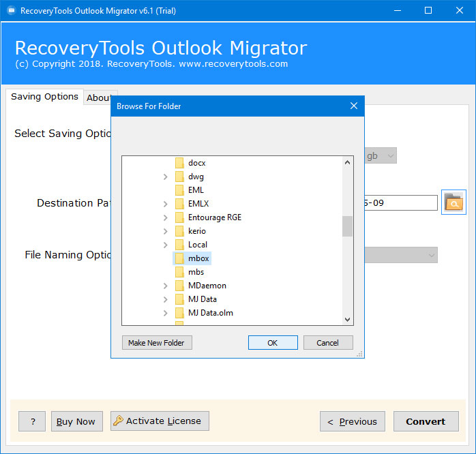Expand the kerio folder node
The image size is (476, 454).
[166, 231]
